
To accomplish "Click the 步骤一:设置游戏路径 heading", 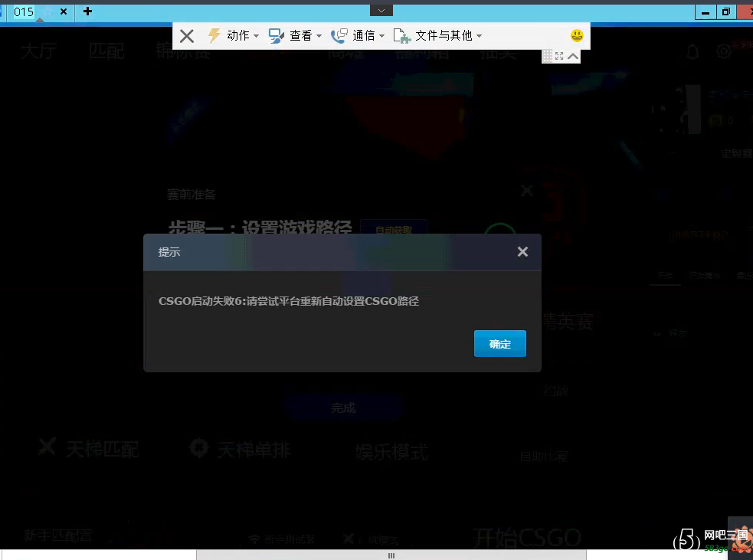I will 260,228.
